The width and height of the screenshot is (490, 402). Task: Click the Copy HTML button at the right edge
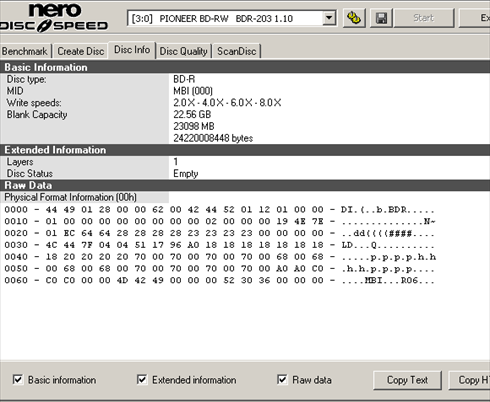[x=469, y=380]
